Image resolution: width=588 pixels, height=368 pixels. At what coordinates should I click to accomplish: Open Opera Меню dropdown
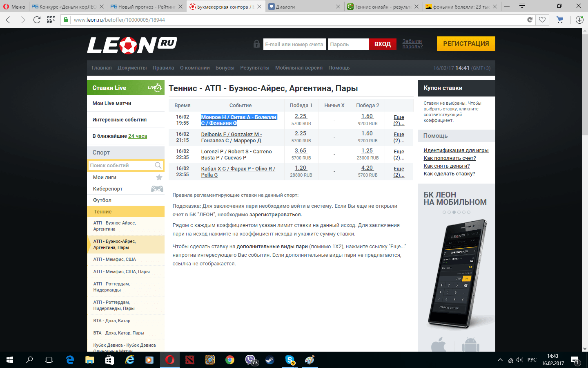click(14, 7)
